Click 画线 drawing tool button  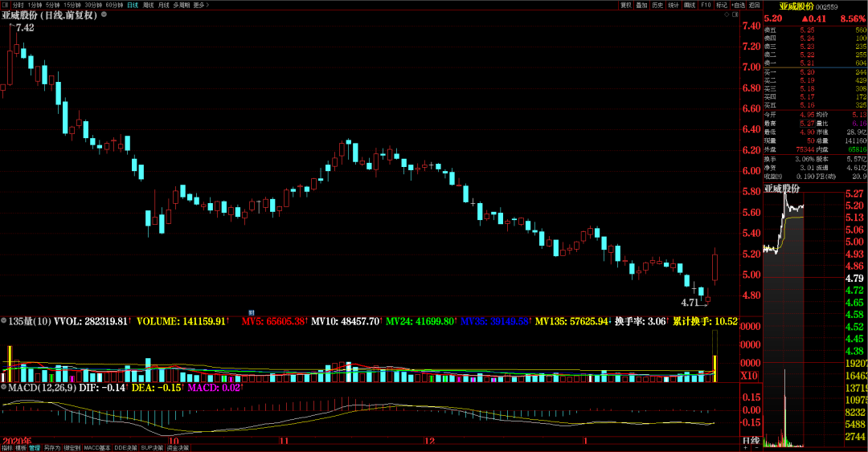pos(690,5)
